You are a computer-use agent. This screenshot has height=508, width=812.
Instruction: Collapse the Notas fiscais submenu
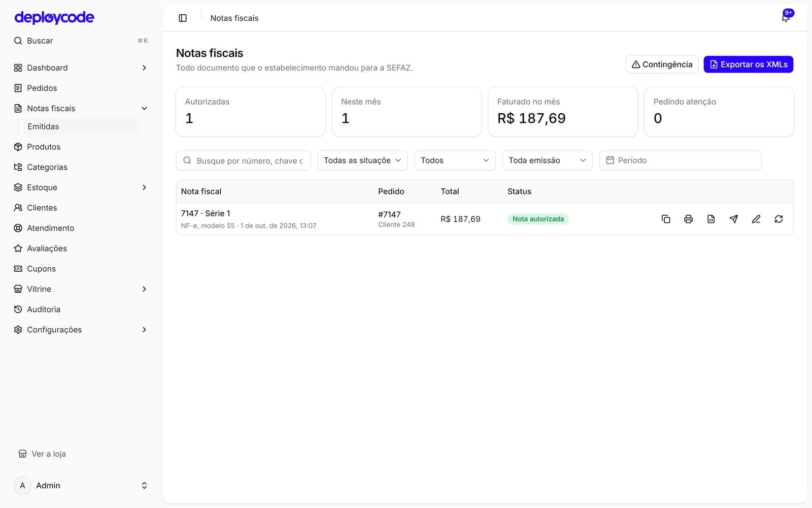144,108
